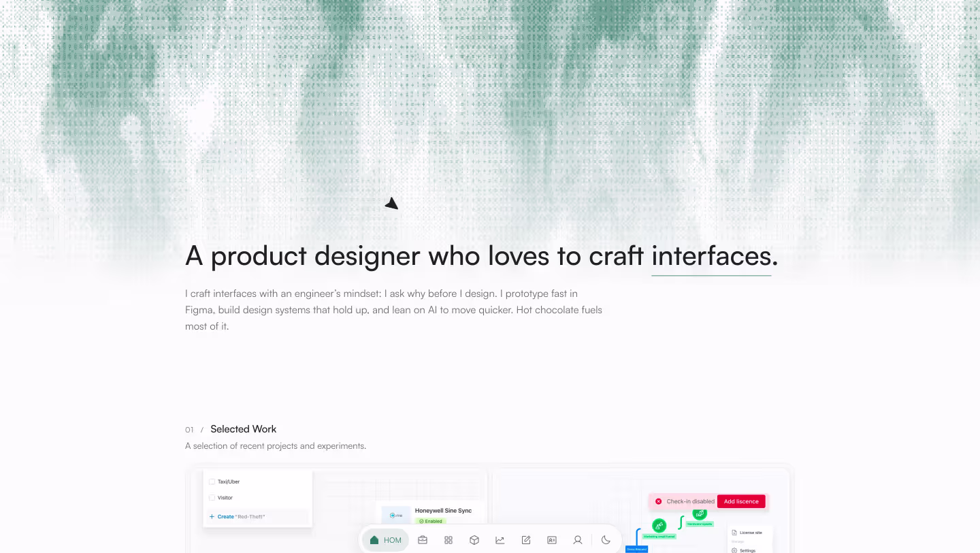The height and width of the screenshot is (553, 980).
Task: Select the Honeywell Sine Sync title
Action: (443, 510)
